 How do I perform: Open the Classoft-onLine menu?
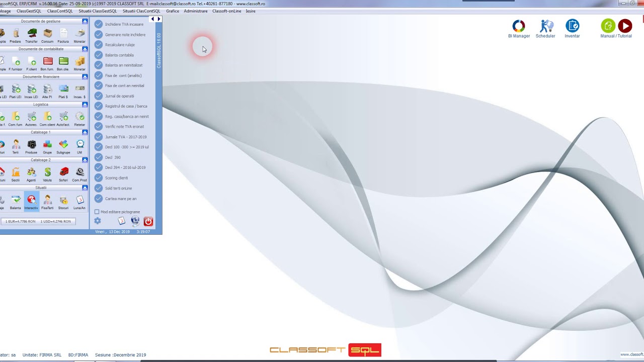pos(227,11)
